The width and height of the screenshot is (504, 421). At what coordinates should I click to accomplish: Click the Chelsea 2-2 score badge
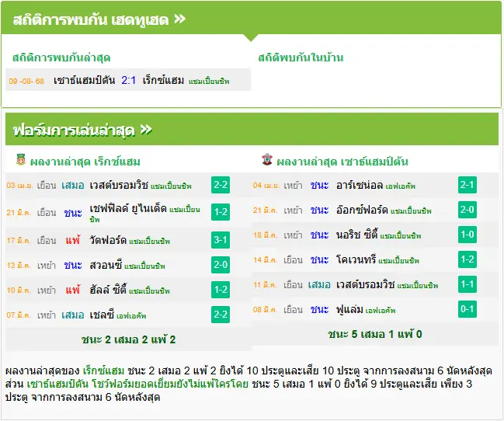click(x=221, y=315)
